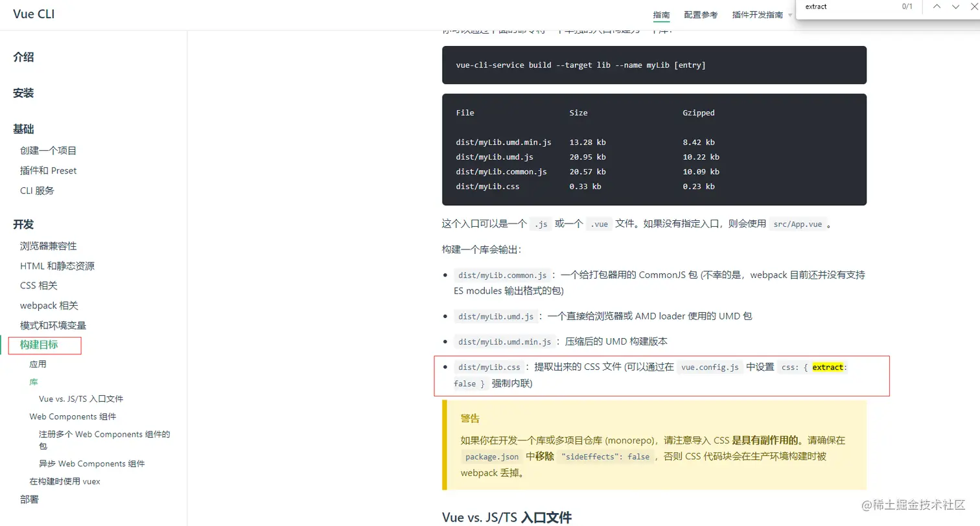Open webpack 相关 sidebar page
Screen dimensions: 980x526
49,306
